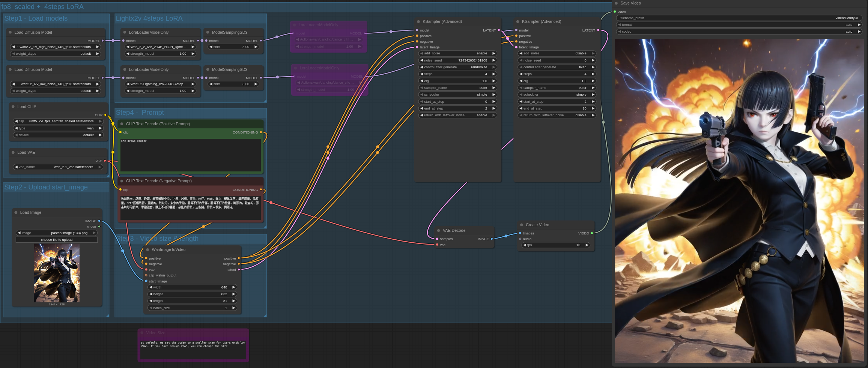
Task: Click the latent output slot on WanImageToVideo
Action: click(x=239, y=270)
